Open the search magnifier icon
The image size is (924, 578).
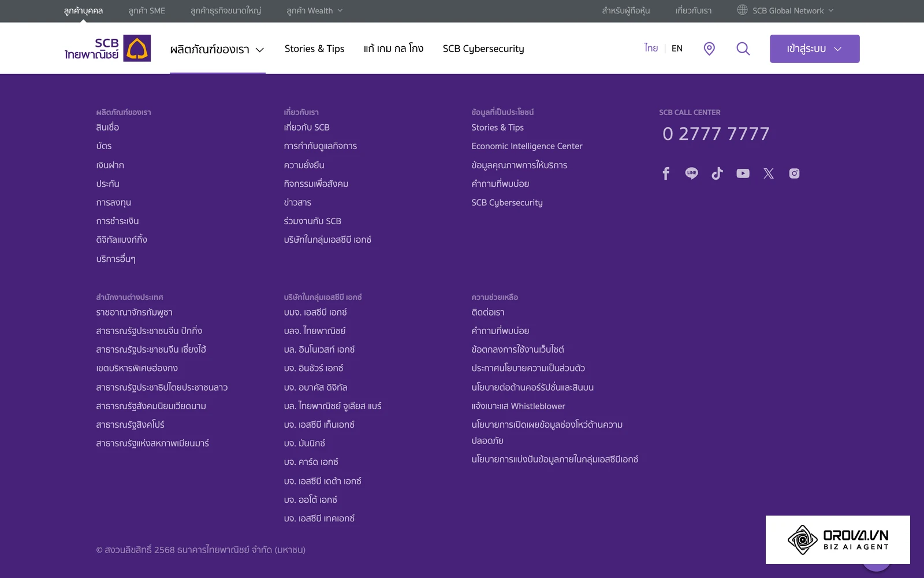point(743,49)
